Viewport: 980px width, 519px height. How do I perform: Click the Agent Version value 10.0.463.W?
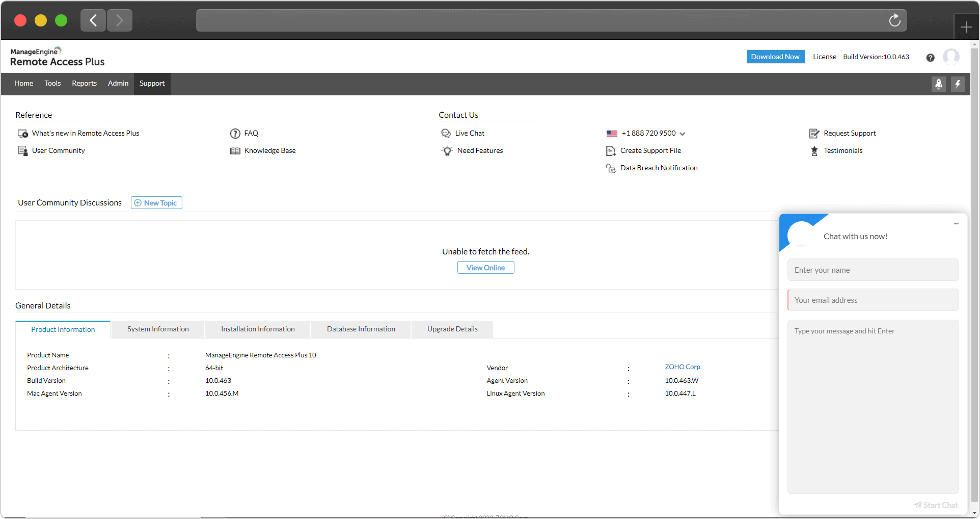click(x=682, y=381)
